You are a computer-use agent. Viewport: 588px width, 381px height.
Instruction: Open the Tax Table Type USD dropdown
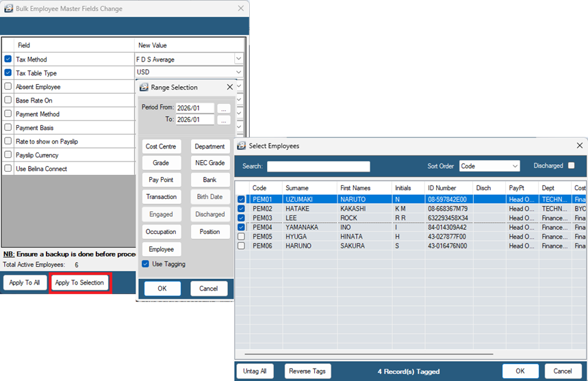click(x=238, y=72)
